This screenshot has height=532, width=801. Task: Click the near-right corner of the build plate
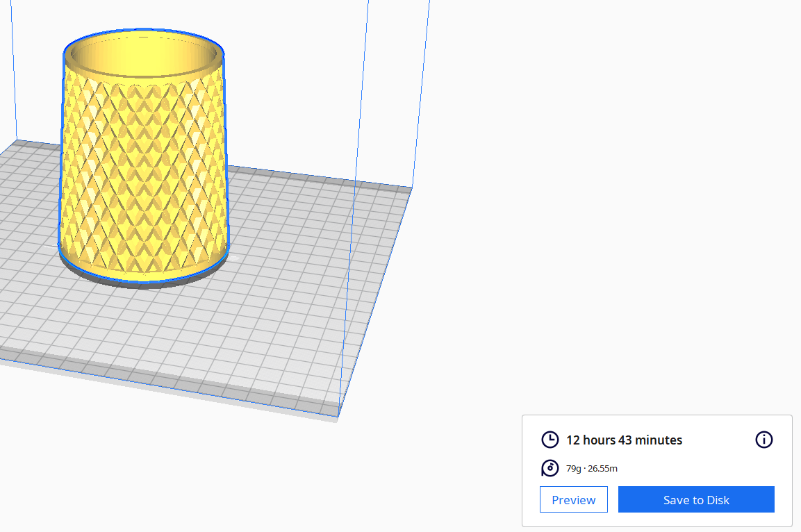click(x=337, y=414)
